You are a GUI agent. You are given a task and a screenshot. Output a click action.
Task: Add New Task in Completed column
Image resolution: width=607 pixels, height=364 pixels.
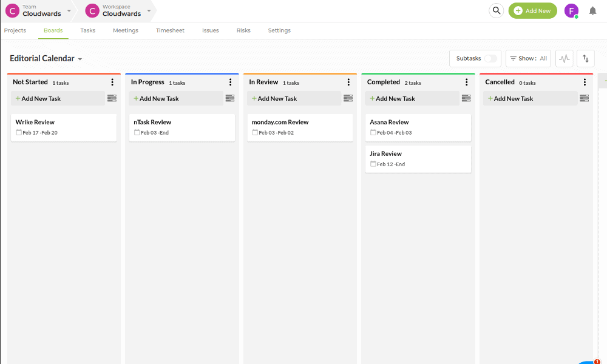coord(412,98)
